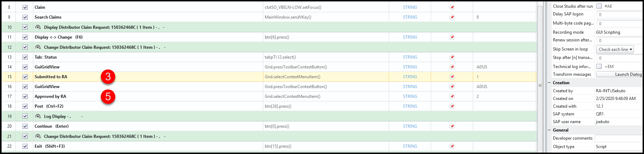Toggle the Technical log information checkbox

(599, 66)
